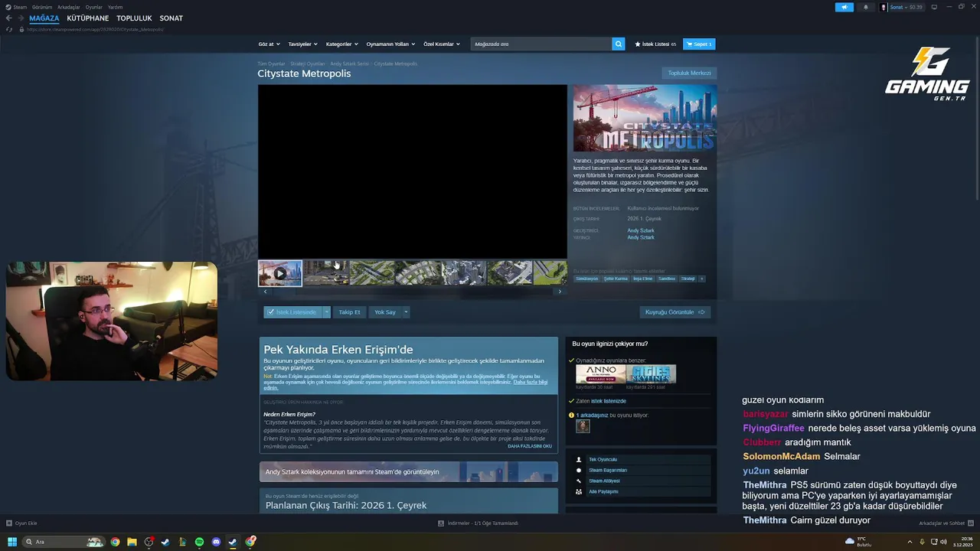Click the Topluluk Merkezi button

[x=689, y=73]
